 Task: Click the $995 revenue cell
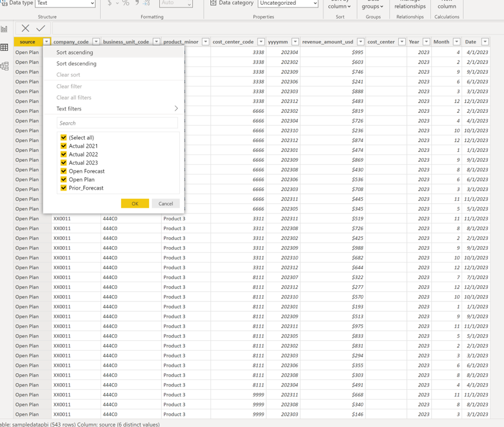coord(332,52)
